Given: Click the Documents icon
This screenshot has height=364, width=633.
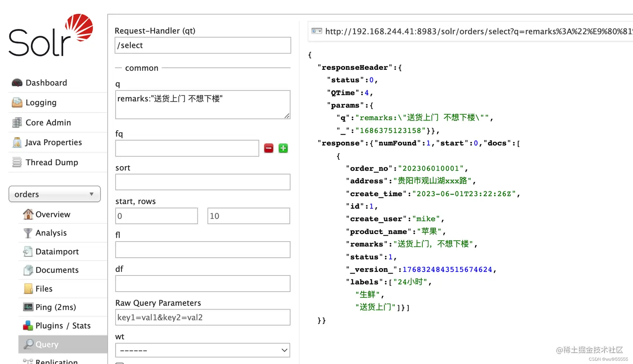Looking at the screenshot, I should coord(28,270).
